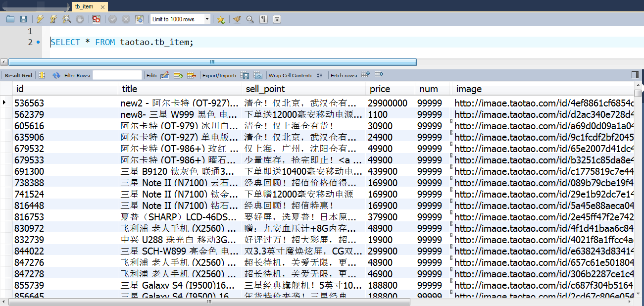Screen dimensions: 644x306
Task: Select the cell with id 562379
Action: coord(65,114)
